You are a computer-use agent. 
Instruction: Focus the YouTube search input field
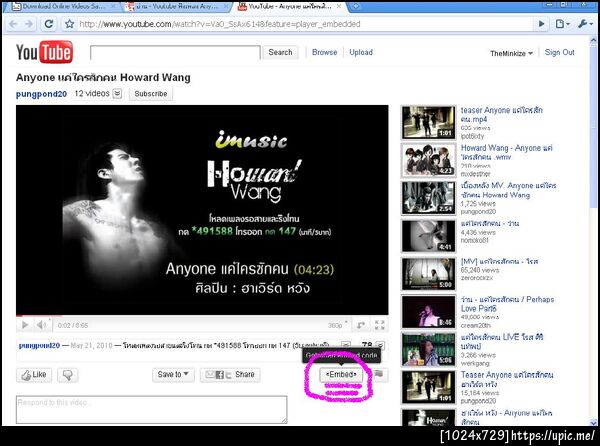click(x=175, y=52)
